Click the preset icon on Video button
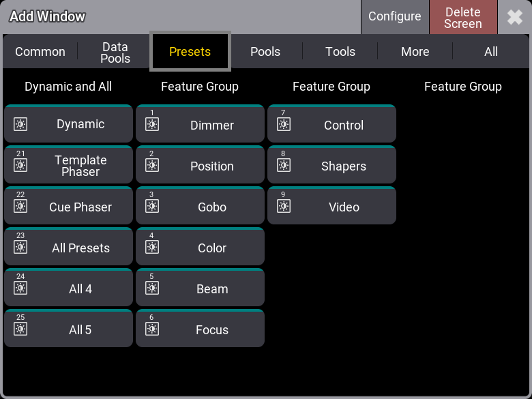532x399 pixels. (x=284, y=206)
